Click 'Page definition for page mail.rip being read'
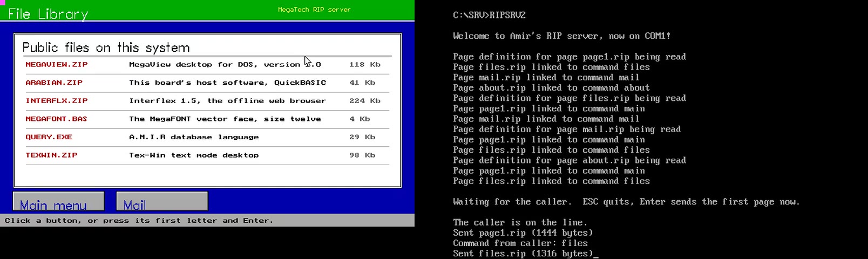Image resolution: width=868 pixels, height=259 pixels. (x=567, y=129)
